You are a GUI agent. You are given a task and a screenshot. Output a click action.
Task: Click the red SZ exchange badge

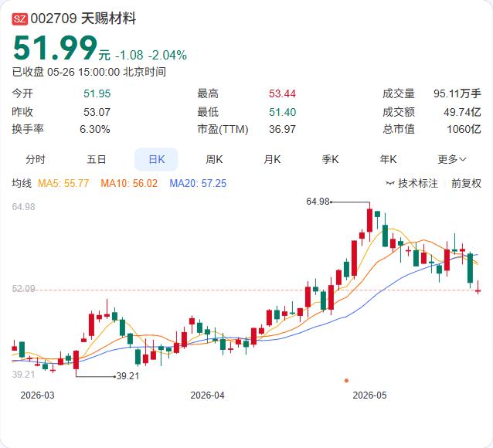(20, 19)
